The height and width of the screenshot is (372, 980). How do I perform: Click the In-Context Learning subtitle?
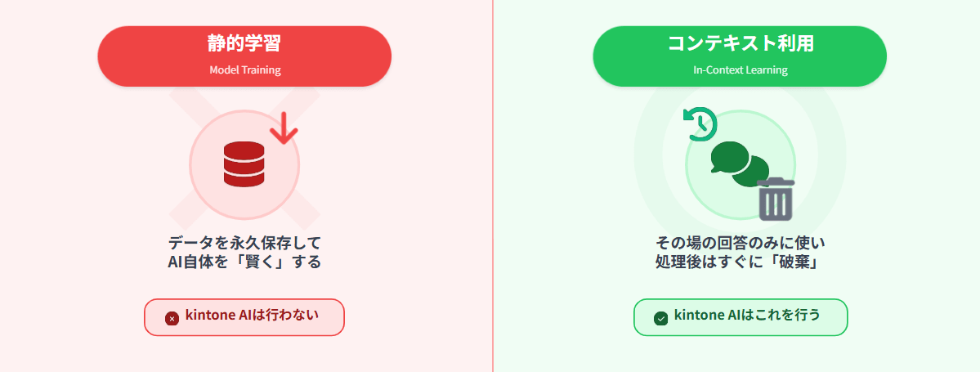tap(740, 70)
